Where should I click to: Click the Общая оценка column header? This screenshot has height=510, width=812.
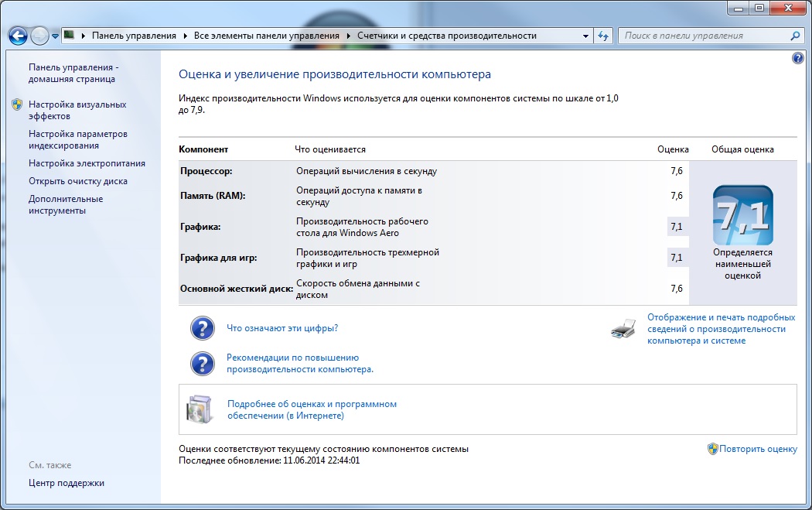coord(742,149)
